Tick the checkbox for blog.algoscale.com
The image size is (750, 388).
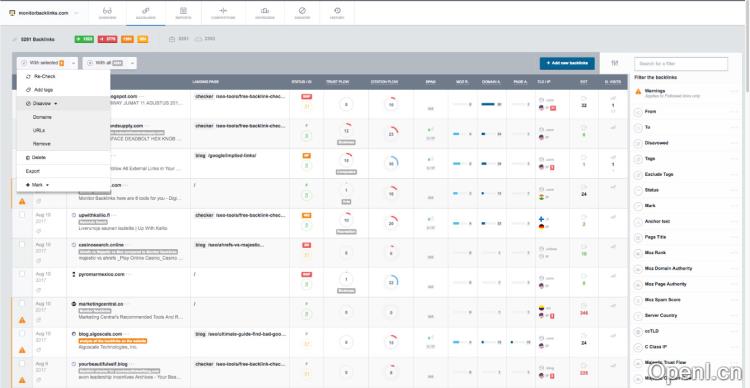(22, 333)
